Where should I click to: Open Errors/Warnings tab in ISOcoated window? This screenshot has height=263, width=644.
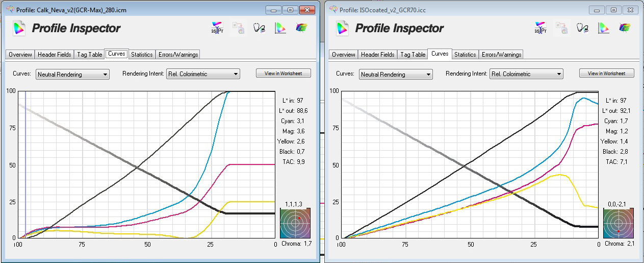pos(501,55)
